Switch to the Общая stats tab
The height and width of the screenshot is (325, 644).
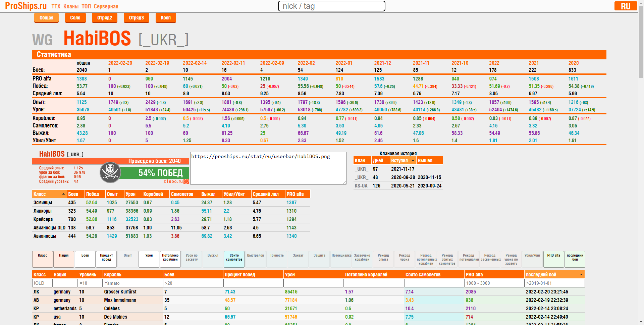[46, 18]
